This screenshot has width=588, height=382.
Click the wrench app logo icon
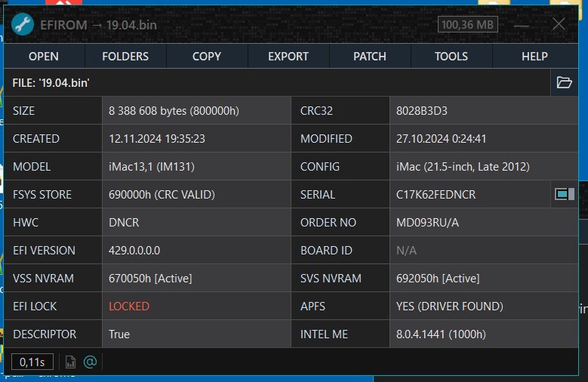pos(23,24)
